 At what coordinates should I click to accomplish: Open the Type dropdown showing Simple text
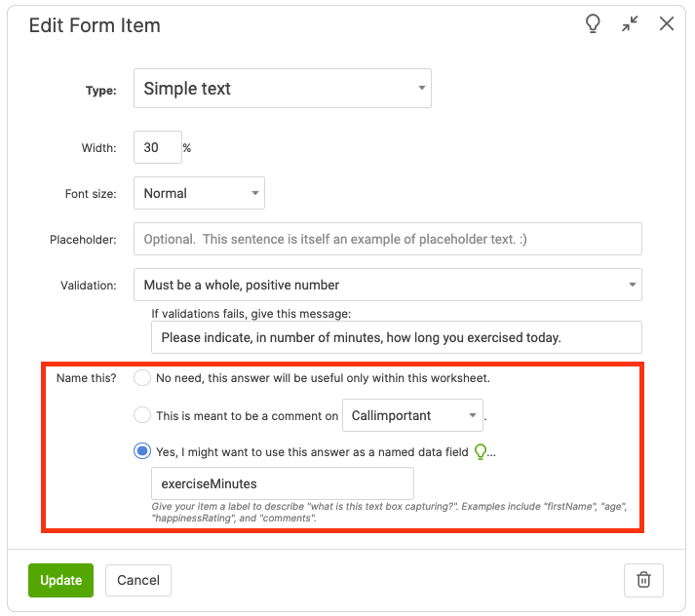point(282,89)
